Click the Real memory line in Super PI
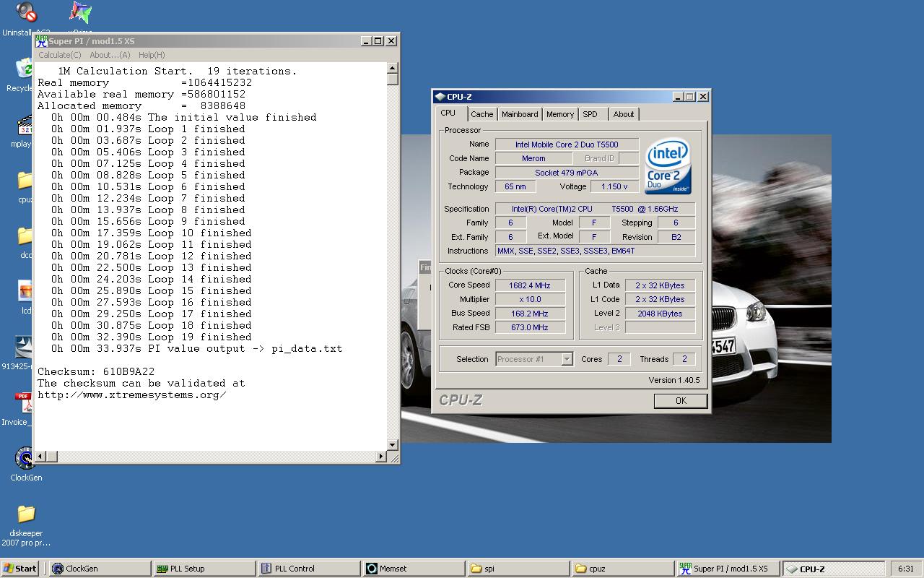The width and height of the screenshot is (924, 578). pyautogui.click(x=144, y=82)
